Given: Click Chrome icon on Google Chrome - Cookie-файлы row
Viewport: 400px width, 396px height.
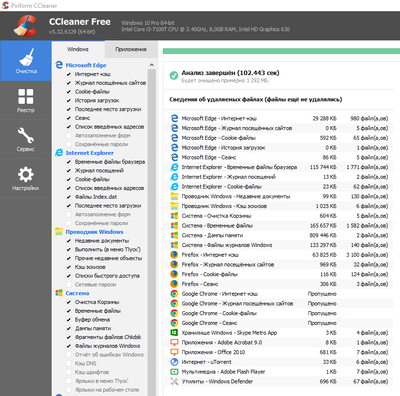Looking at the screenshot, I should (174, 313).
